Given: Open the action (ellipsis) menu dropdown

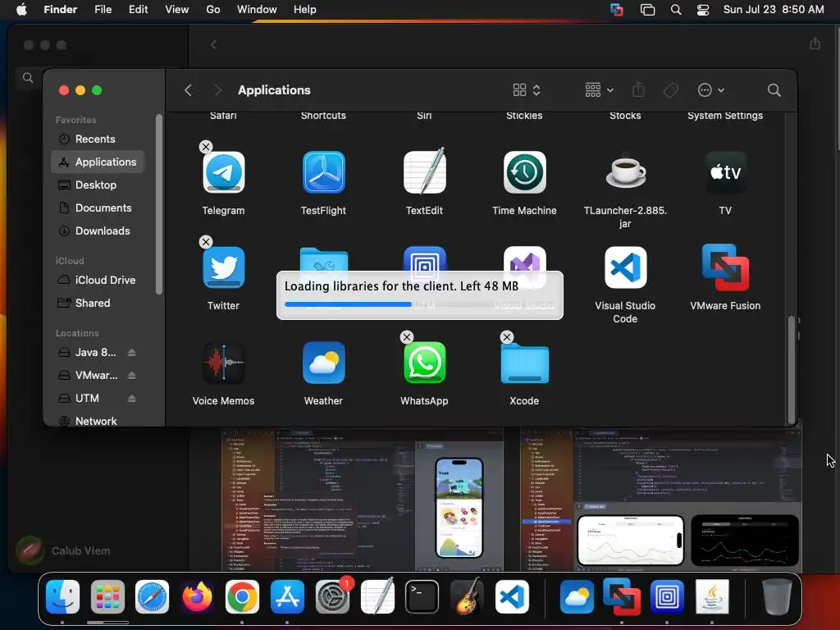Looking at the screenshot, I should [x=711, y=90].
